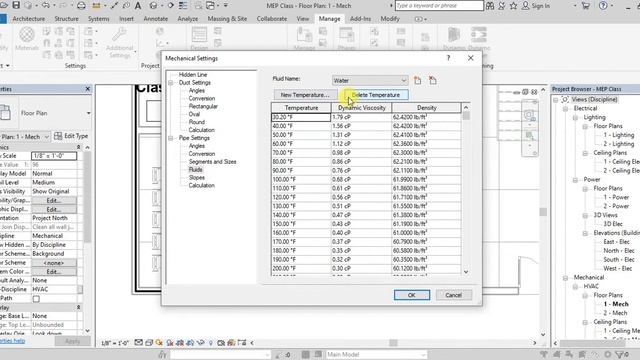Click the 30.20 °F temperature cell
The image size is (640, 360).
point(301,117)
